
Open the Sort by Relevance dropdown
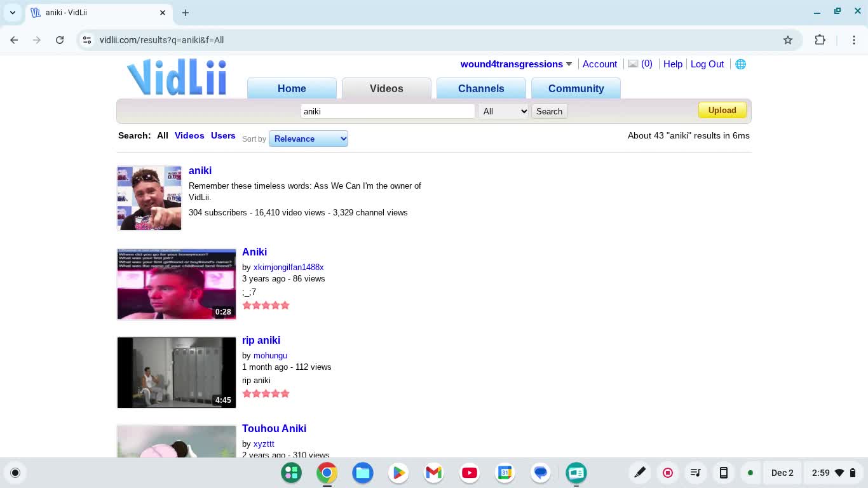(x=308, y=139)
